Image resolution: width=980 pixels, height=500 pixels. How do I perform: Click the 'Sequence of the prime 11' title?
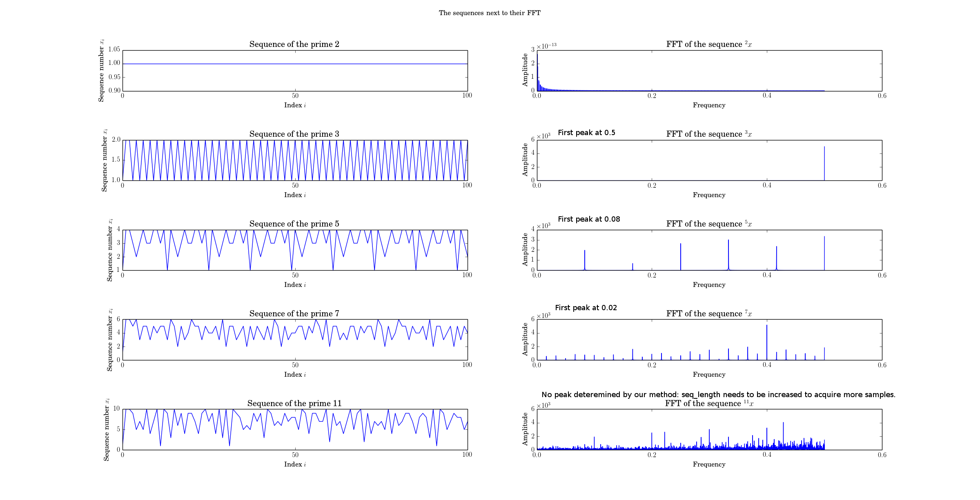294,403
